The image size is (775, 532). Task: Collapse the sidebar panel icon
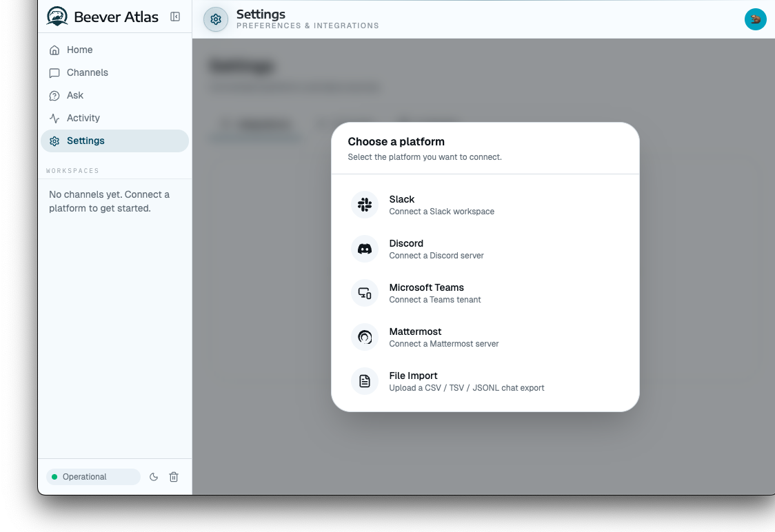[175, 17]
